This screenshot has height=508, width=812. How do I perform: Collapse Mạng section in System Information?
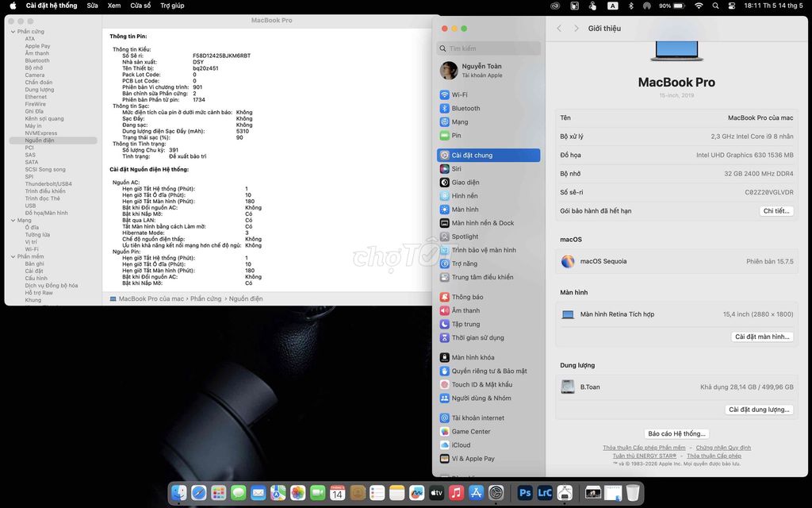pos(13,221)
